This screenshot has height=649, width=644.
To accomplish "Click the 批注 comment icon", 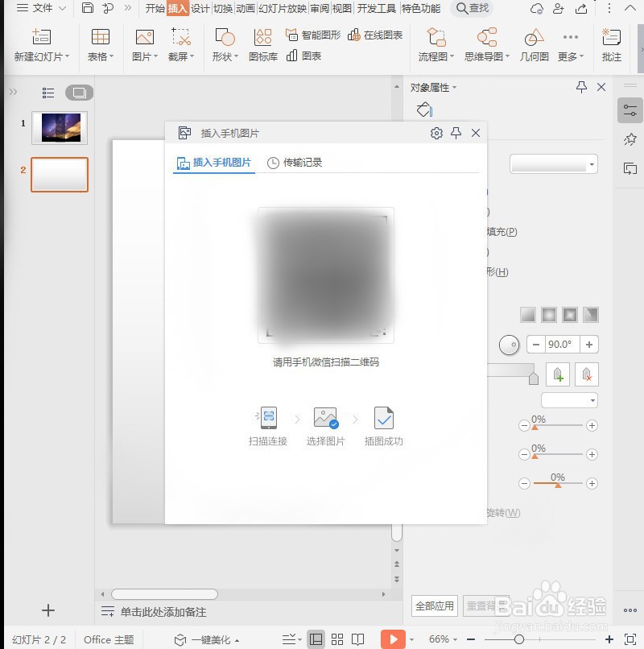I will 611,45.
